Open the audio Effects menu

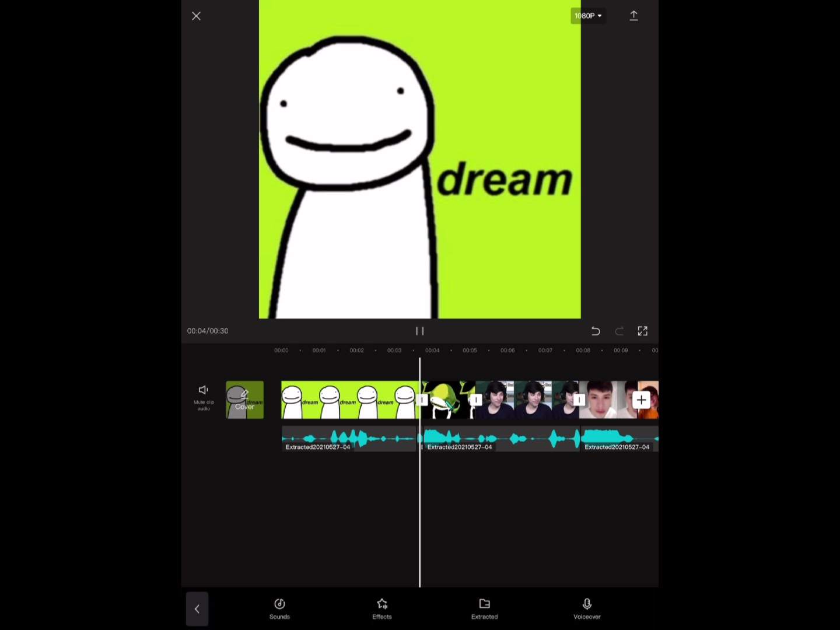(382, 608)
